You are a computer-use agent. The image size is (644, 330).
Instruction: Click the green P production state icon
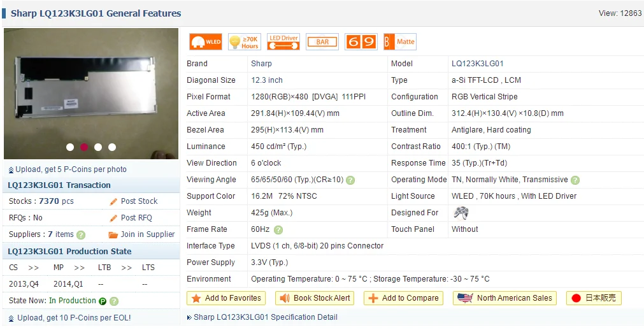click(x=103, y=301)
